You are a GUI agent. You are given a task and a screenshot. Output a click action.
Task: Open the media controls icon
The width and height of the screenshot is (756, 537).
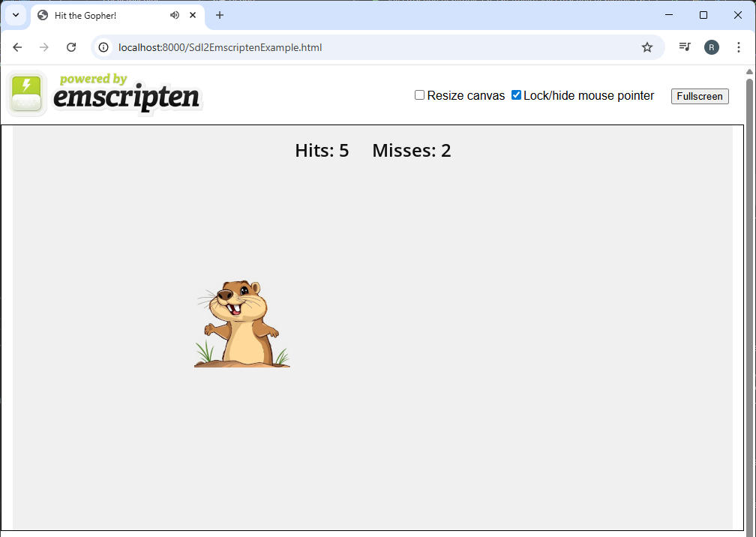pos(685,46)
